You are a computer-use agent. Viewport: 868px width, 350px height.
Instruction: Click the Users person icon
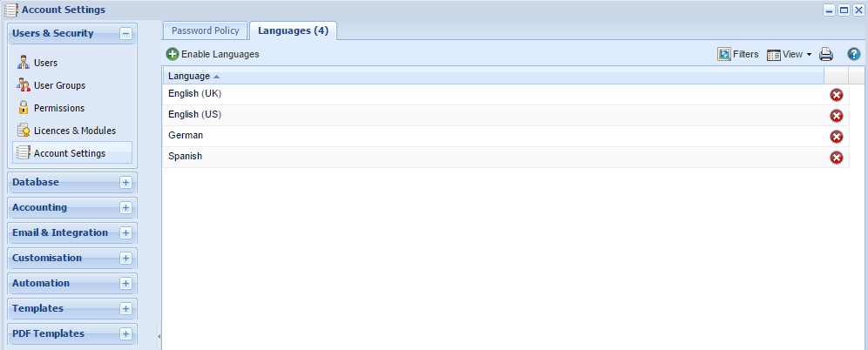click(24, 63)
